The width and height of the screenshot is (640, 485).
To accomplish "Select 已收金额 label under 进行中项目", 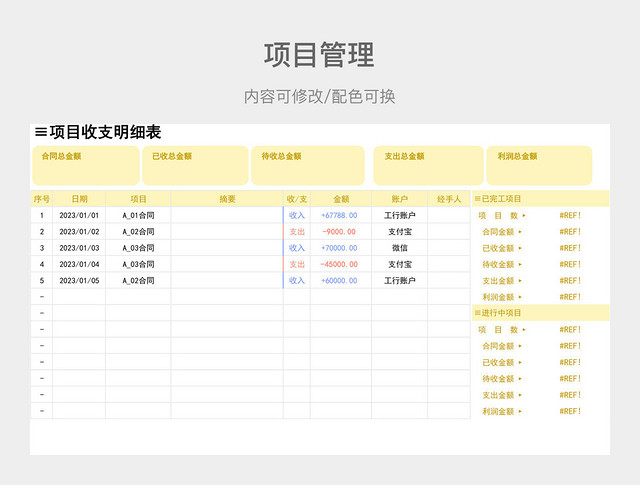I will [498, 362].
